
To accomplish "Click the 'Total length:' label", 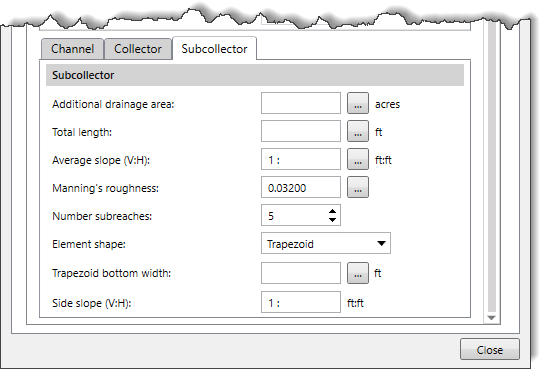I will (x=82, y=132).
